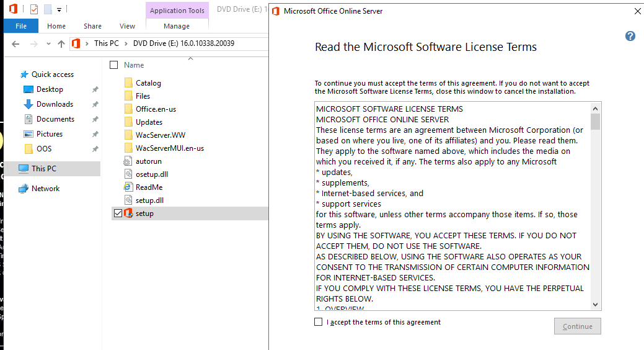The height and width of the screenshot is (350, 644).
Task: Go back with the Explorer back arrow
Action: pos(15,43)
